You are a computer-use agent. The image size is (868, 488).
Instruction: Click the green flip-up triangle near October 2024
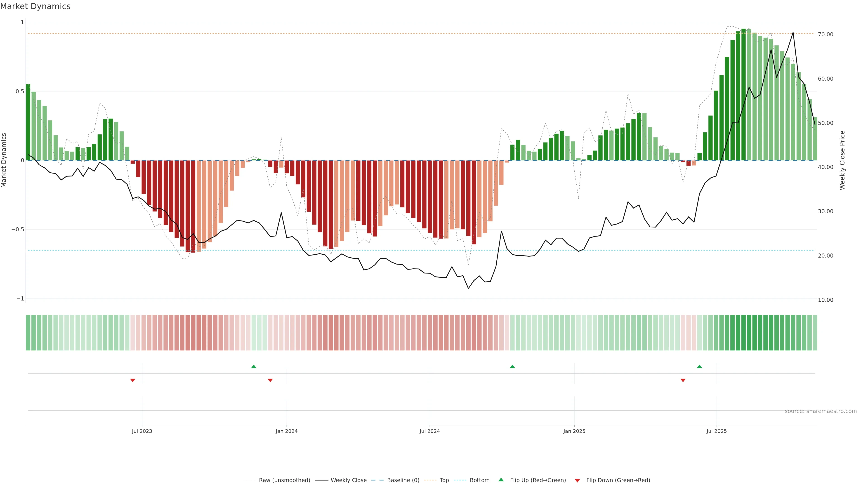pos(512,366)
